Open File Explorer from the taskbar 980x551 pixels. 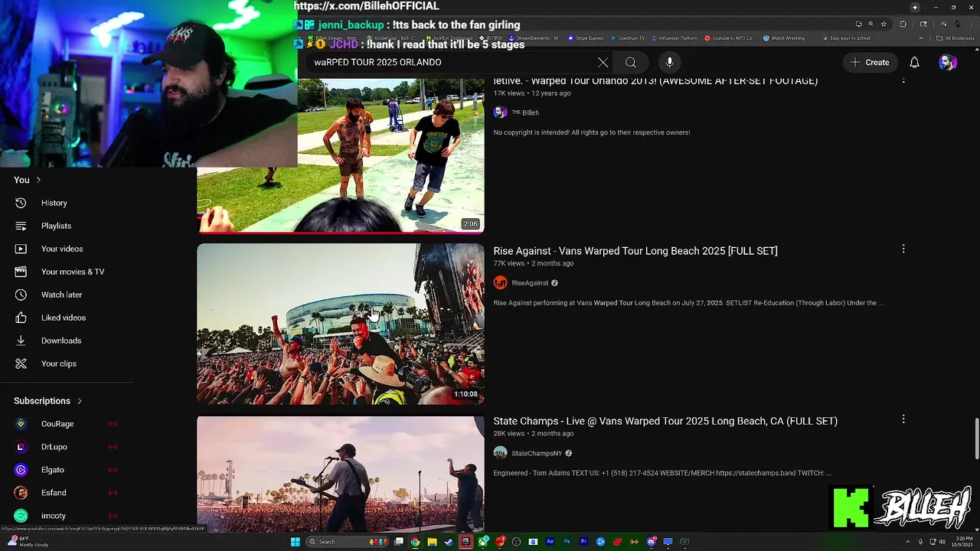pos(433,542)
